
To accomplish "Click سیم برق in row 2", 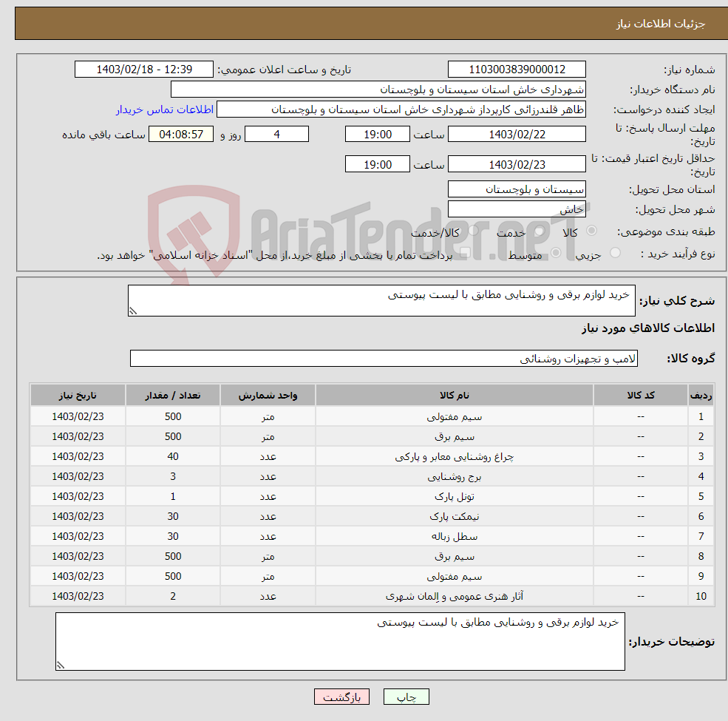I will (x=455, y=437).
